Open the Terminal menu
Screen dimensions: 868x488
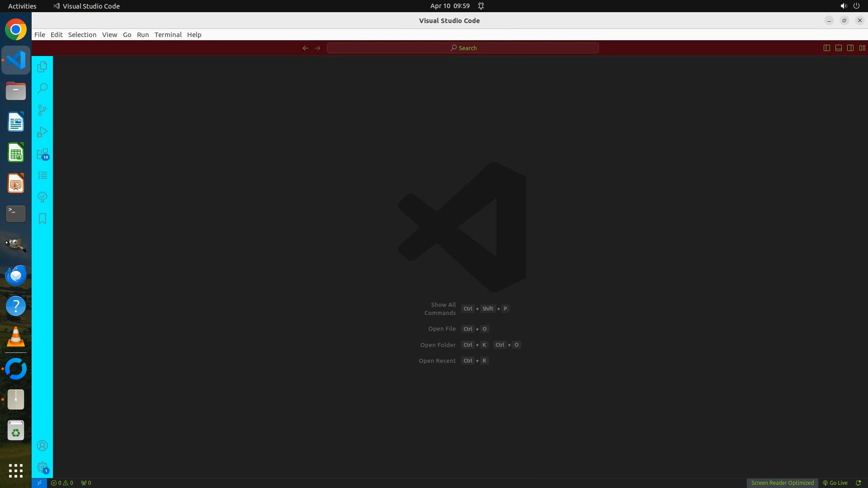pos(168,35)
